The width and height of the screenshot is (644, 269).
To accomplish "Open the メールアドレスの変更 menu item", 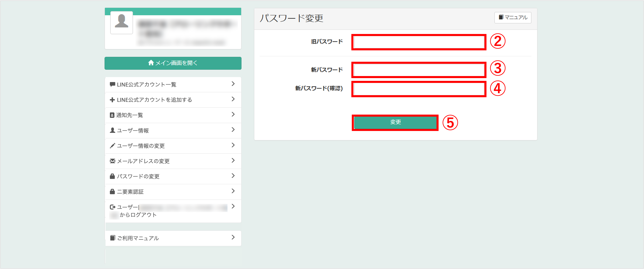I will point(143,161).
